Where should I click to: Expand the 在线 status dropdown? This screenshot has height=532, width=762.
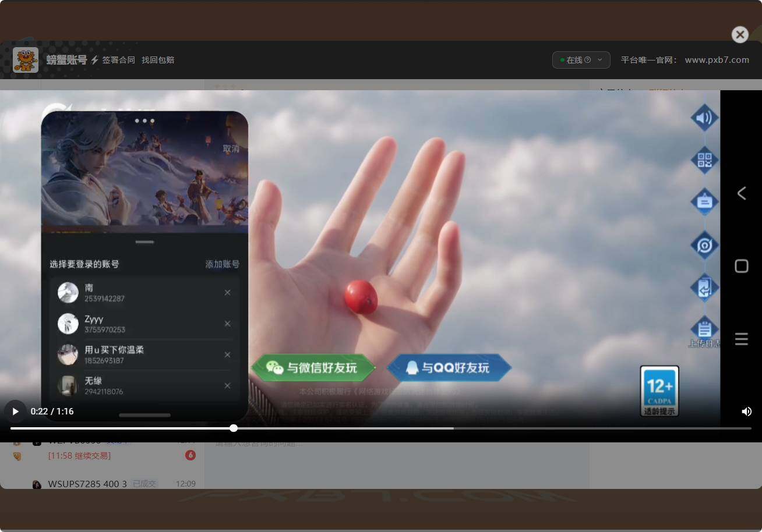point(581,60)
